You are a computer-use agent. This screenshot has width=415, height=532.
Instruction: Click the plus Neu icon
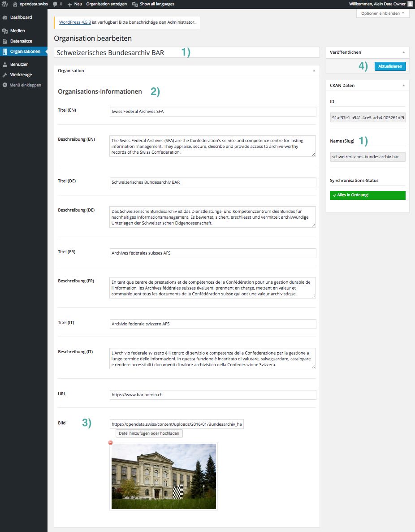pyautogui.click(x=69, y=4)
